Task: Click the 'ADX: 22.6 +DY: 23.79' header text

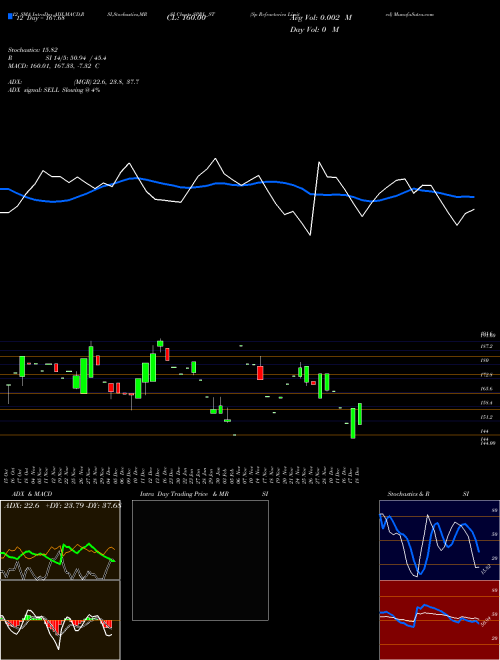Action: pyautogui.click(x=46, y=506)
